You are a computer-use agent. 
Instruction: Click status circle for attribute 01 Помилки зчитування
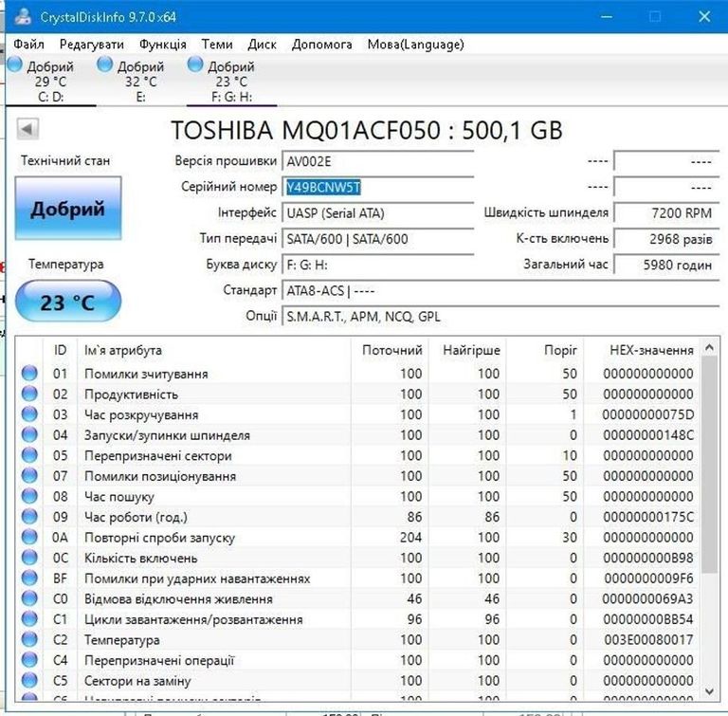[x=29, y=373]
